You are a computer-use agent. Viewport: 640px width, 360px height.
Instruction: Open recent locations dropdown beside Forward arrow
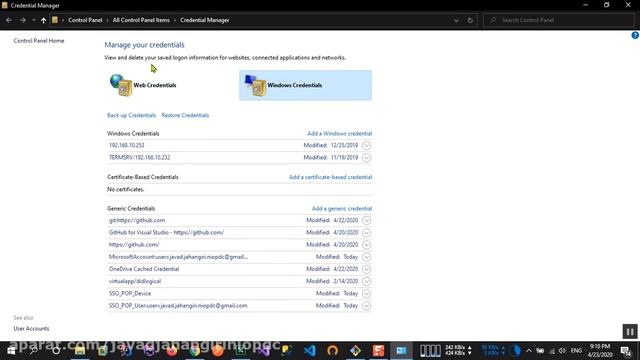pos(33,20)
